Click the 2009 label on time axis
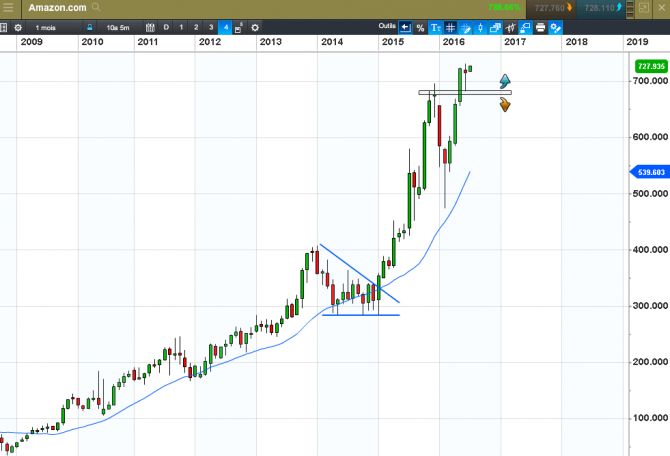670x456 pixels. click(32, 42)
